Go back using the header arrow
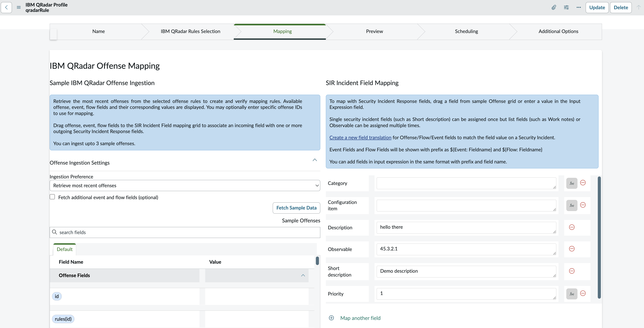This screenshot has height=328, width=644. pyautogui.click(x=7, y=7)
